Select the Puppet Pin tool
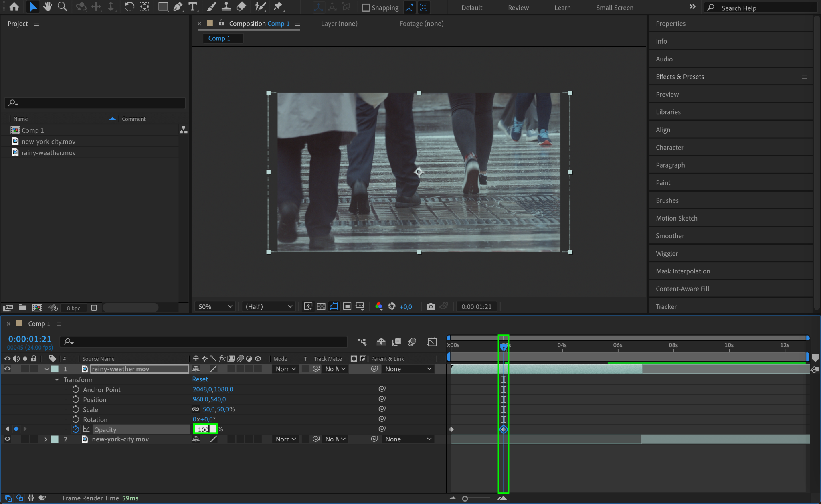 point(277,7)
